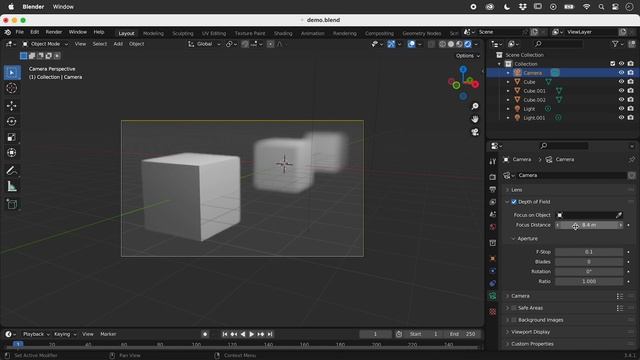This screenshot has width=640, height=360.
Task: Toggle the camera view icon
Action: click(475, 132)
